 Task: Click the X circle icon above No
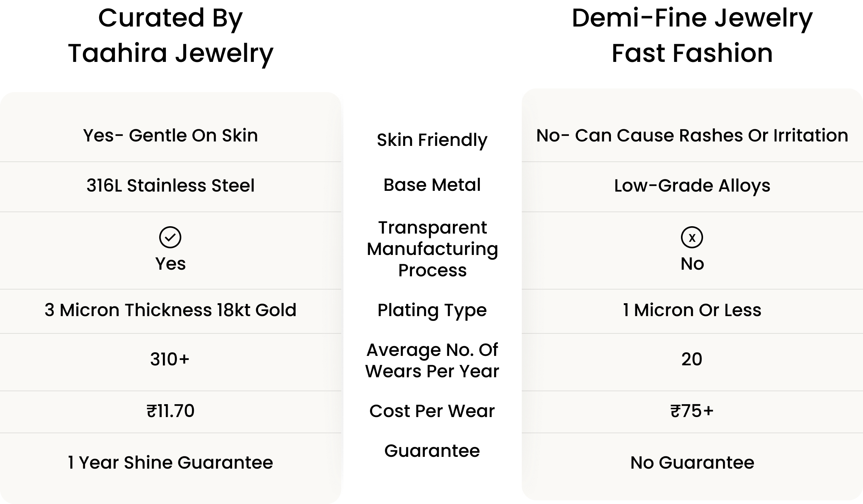pyautogui.click(x=692, y=237)
